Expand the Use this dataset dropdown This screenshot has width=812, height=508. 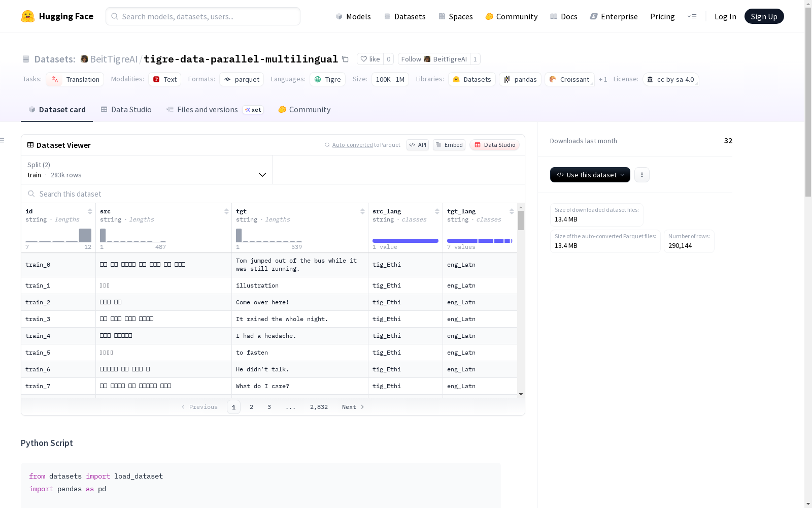point(590,175)
